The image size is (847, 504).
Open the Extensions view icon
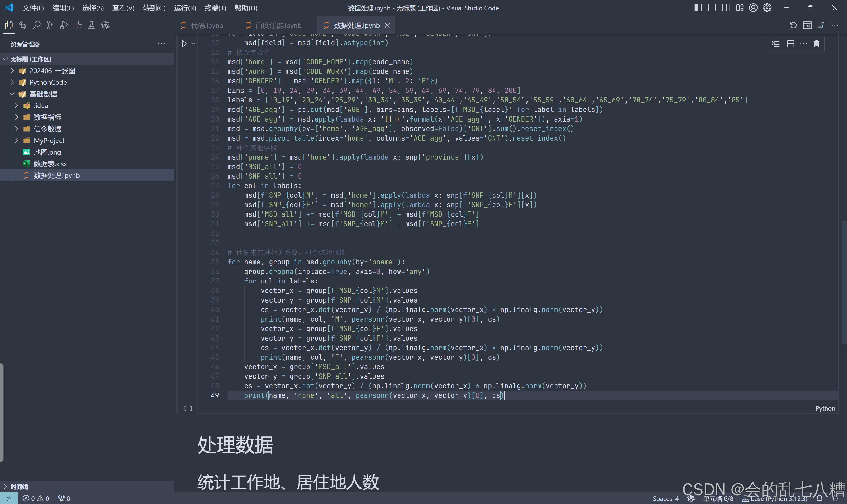pos(78,25)
